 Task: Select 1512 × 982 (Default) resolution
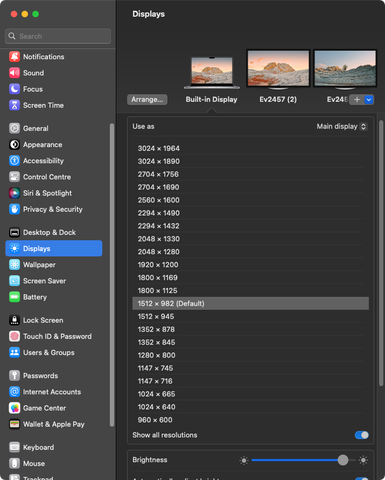point(250,304)
